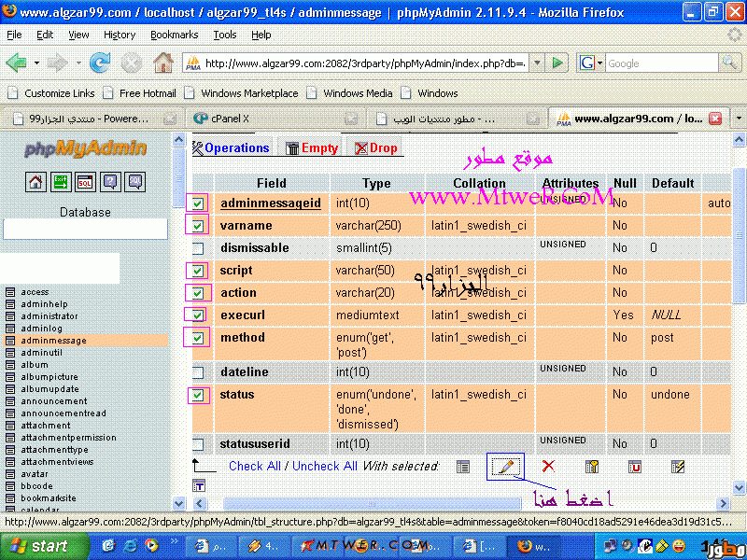The width and height of the screenshot is (747, 560).
Task: Click the Exit (log out) icon
Action: coord(60,182)
